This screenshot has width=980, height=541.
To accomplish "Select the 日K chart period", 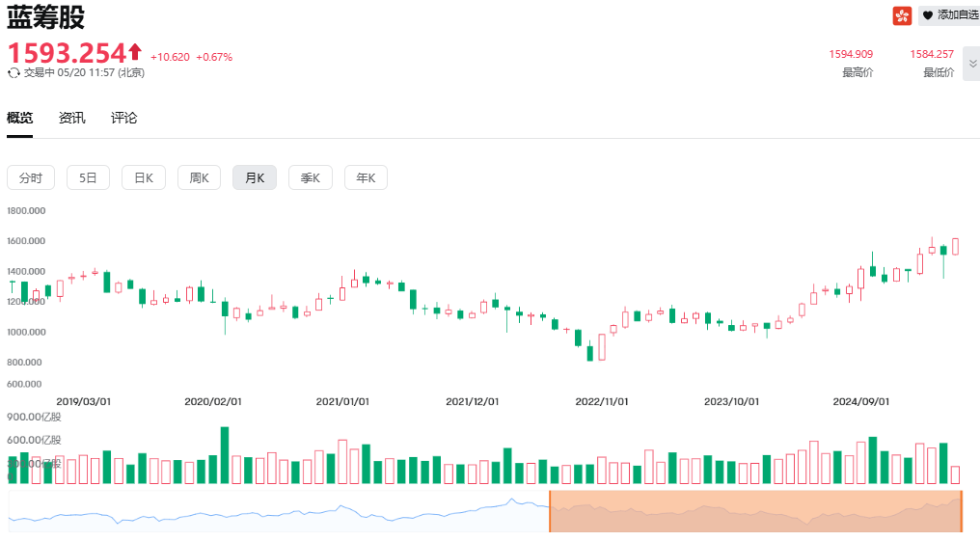I will tap(144, 178).
